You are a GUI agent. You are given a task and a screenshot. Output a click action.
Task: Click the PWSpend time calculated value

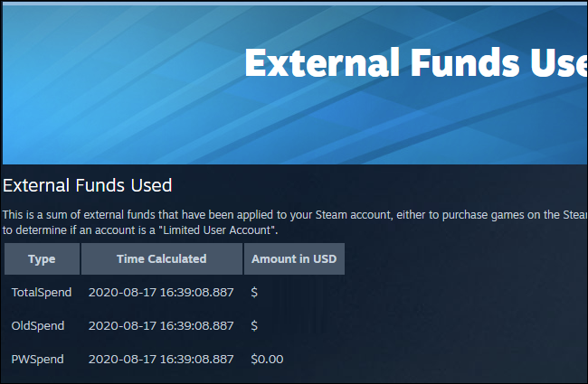[161, 359]
